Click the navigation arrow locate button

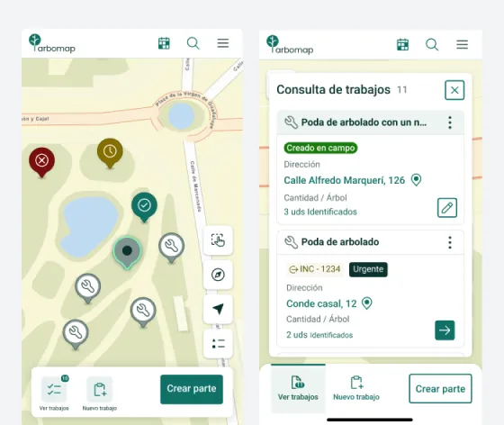coord(218,309)
